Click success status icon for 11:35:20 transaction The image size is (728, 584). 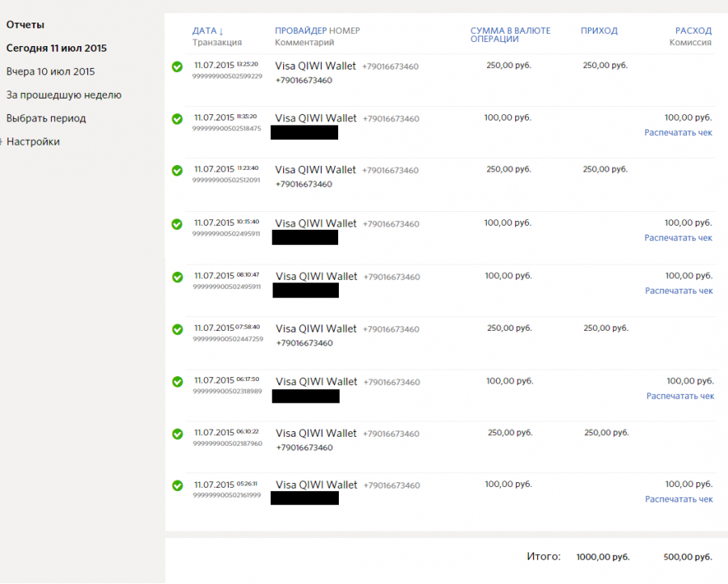[177, 119]
